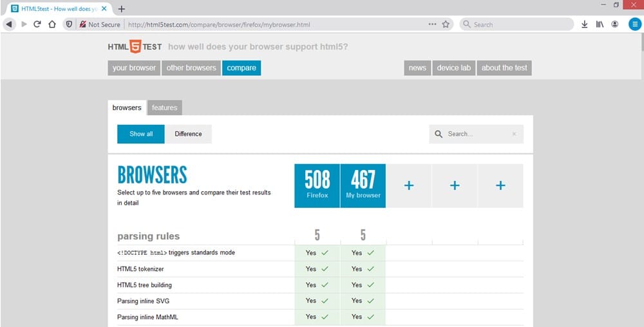Viewport: 644px width, 327px height.
Task: Click My browser 'Yes' for Parsing inline SVG
Action: click(x=363, y=301)
